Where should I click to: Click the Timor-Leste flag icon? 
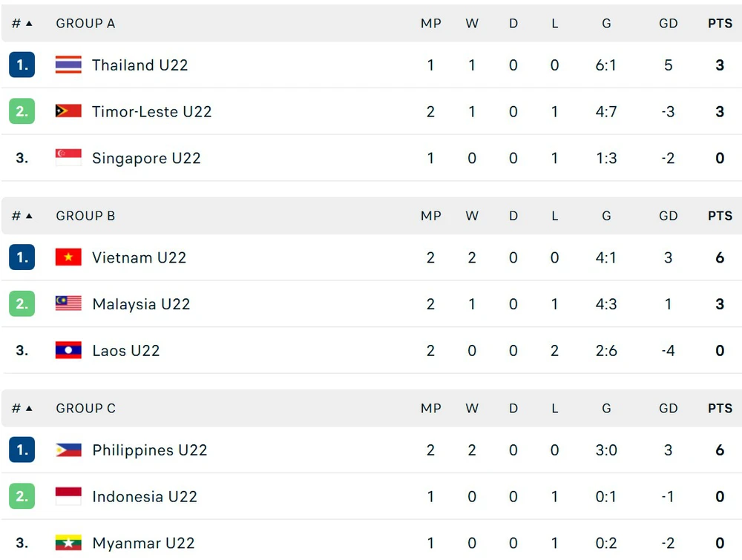[68, 112]
